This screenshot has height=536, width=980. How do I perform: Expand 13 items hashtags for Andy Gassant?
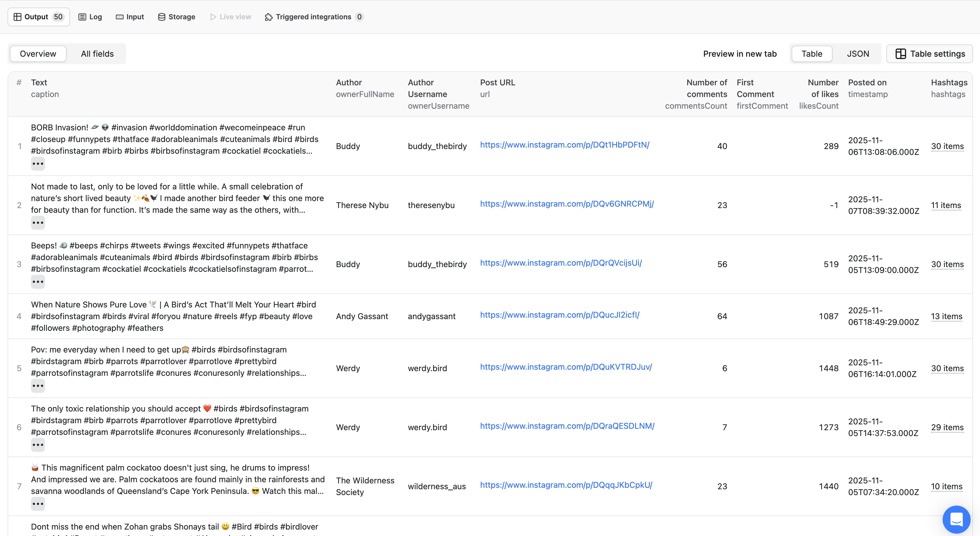(x=946, y=316)
